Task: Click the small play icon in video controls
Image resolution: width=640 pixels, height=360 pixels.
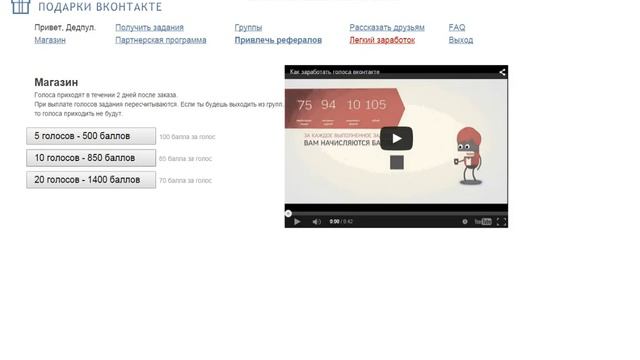Action: pos(297,222)
